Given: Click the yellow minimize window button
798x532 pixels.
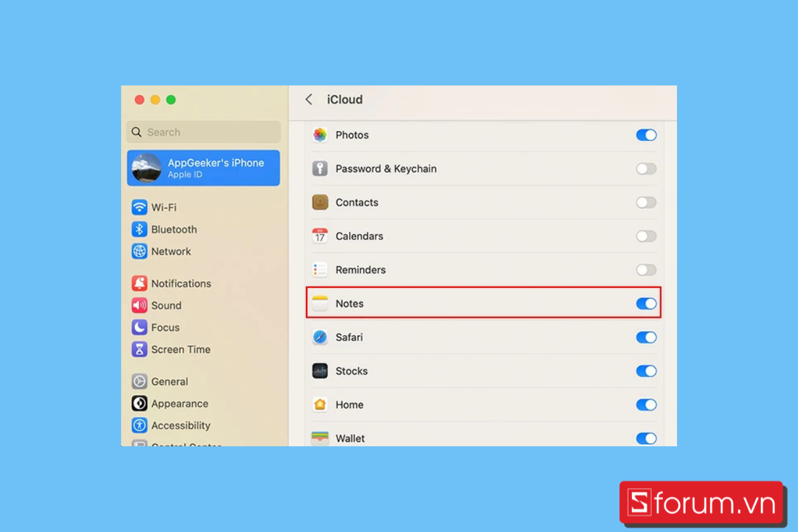Looking at the screenshot, I should (155, 100).
